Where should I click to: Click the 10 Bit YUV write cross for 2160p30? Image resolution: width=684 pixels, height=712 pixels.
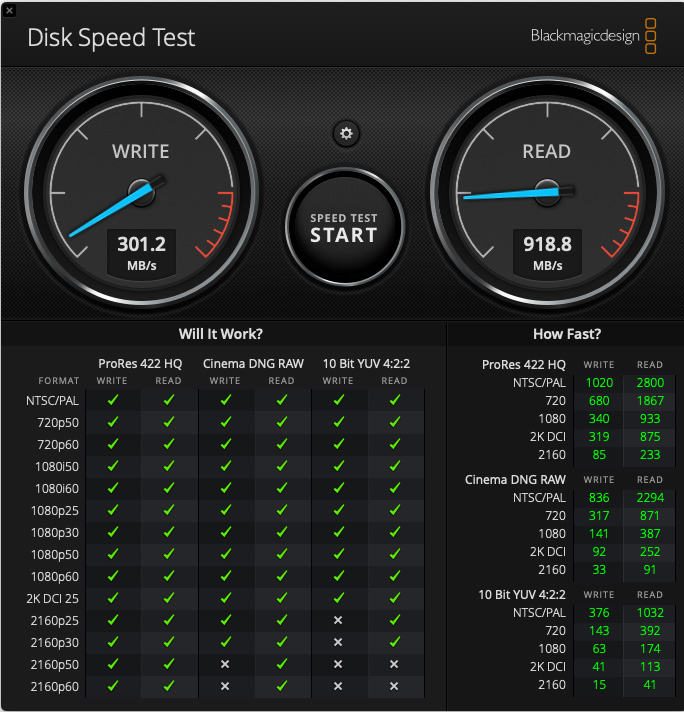point(338,642)
